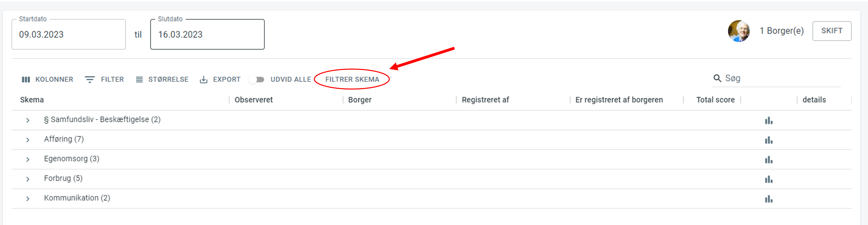The image size is (868, 225).
Task: Open chart icon for Forbrug row
Action: tap(769, 179)
